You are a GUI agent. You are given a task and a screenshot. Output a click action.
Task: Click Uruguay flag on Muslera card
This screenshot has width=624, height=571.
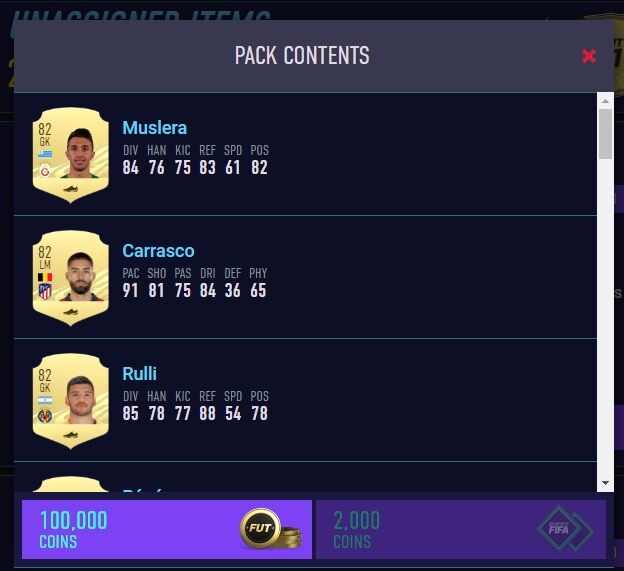point(45,154)
